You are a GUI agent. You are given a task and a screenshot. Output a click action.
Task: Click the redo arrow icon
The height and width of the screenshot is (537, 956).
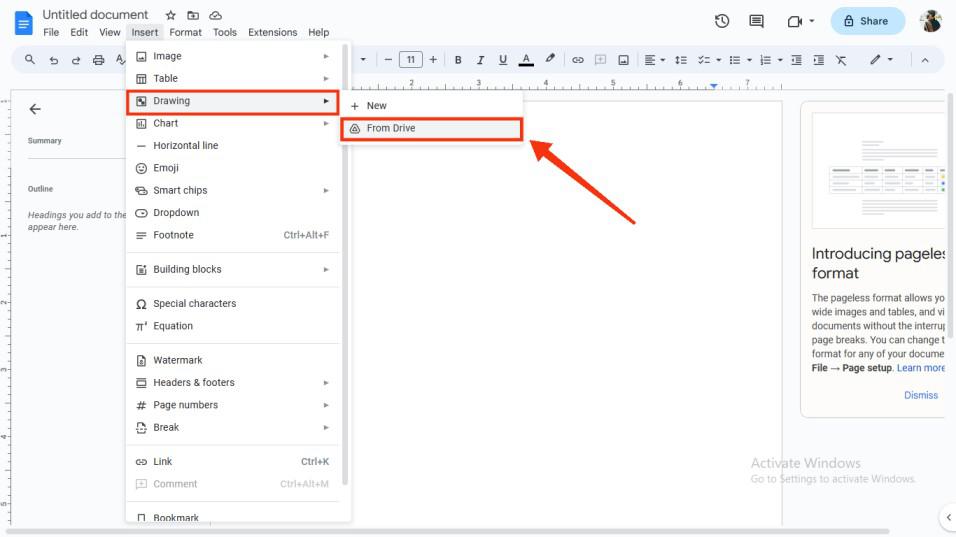click(x=76, y=60)
